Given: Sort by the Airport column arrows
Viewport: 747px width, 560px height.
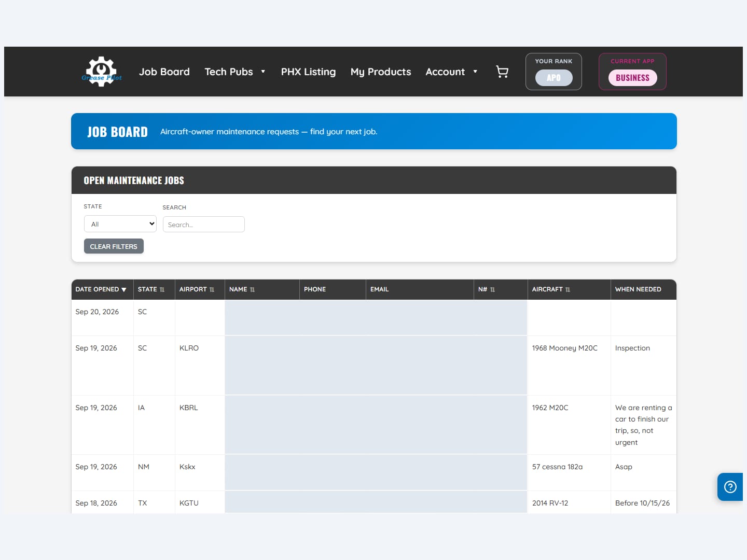Looking at the screenshot, I should tap(212, 290).
